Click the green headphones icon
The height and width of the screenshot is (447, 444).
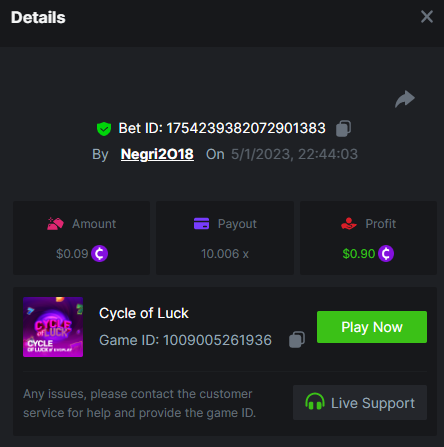pos(315,402)
